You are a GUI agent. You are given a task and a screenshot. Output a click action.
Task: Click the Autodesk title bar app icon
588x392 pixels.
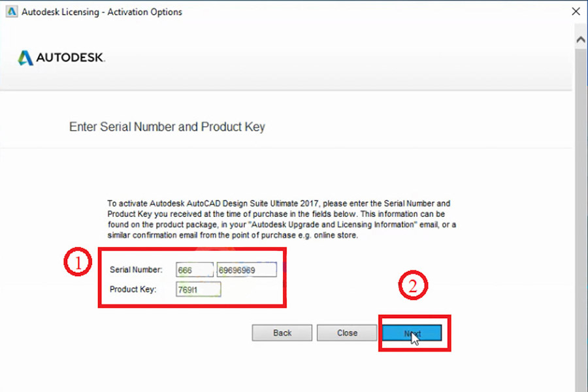point(12,12)
